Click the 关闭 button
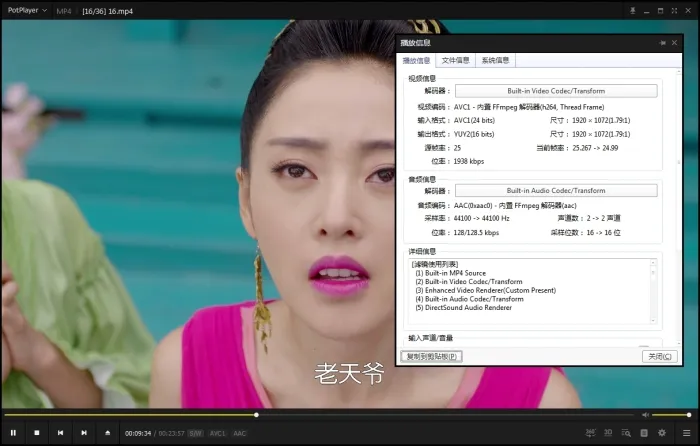Screen dimensions: 700x446 point(660,356)
